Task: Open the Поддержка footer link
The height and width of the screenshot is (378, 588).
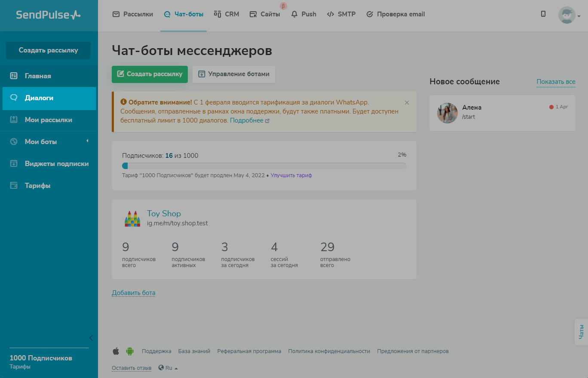Action: (156, 351)
